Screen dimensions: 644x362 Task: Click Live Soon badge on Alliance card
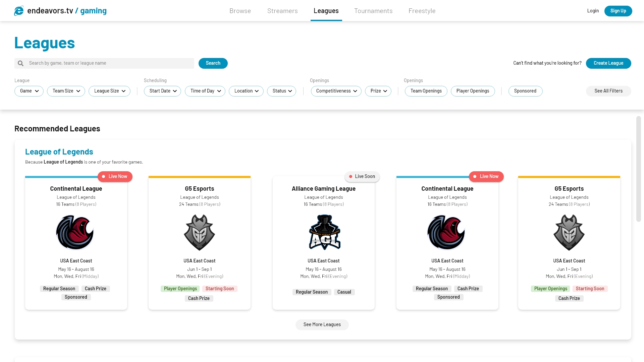[362, 177]
